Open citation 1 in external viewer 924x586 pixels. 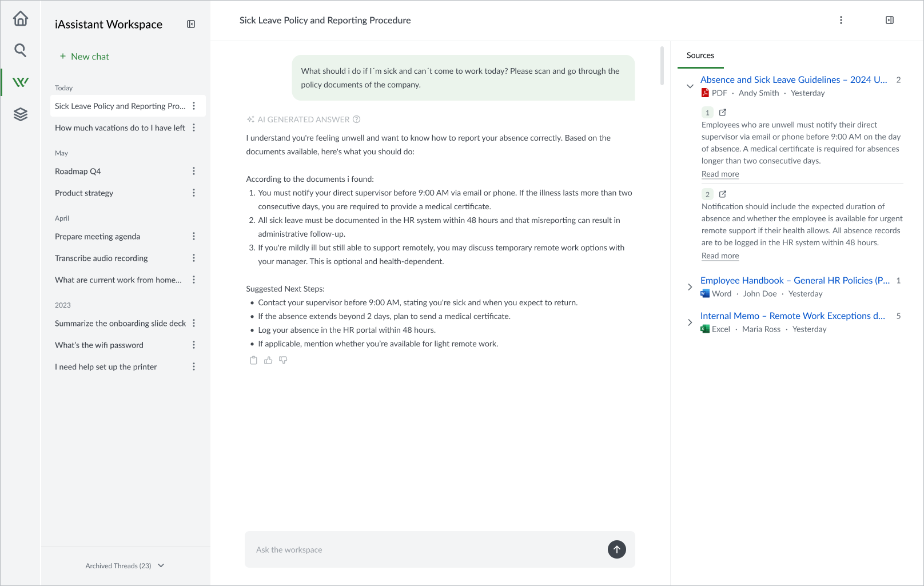click(x=722, y=113)
